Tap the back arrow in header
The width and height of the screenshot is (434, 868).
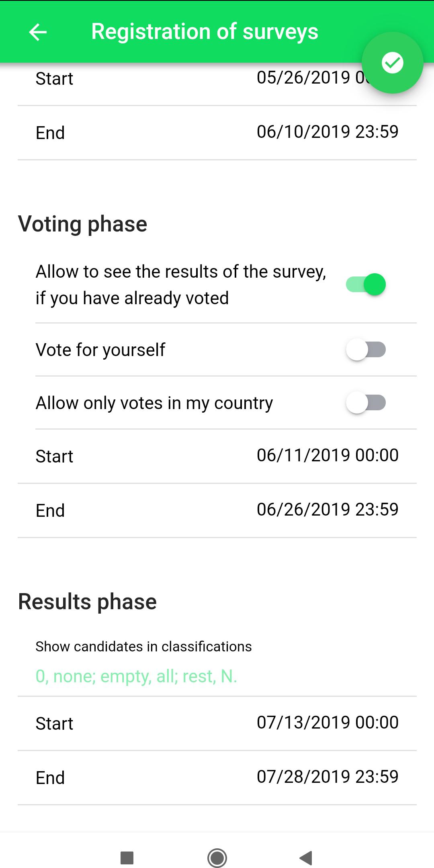[38, 32]
